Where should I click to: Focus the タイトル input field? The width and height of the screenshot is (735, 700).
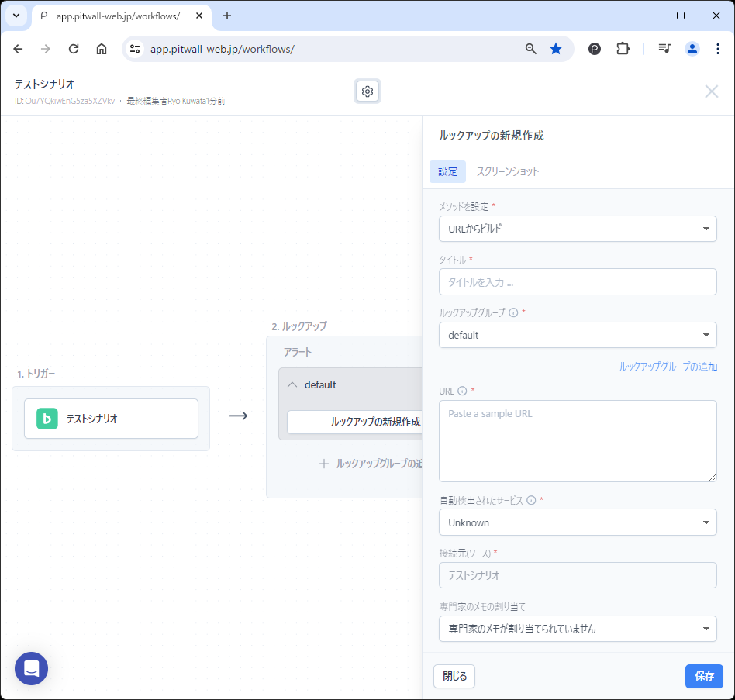tap(577, 282)
